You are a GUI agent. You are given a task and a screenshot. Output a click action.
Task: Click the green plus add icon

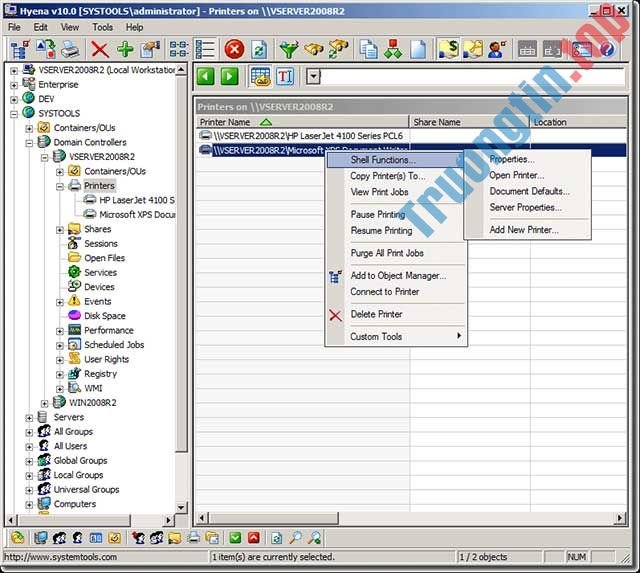[125, 49]
